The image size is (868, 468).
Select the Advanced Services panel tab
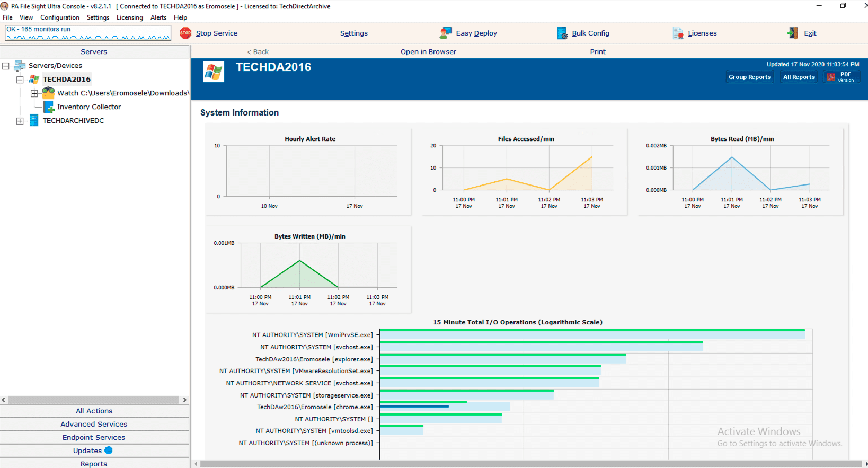tap(94, 424)
